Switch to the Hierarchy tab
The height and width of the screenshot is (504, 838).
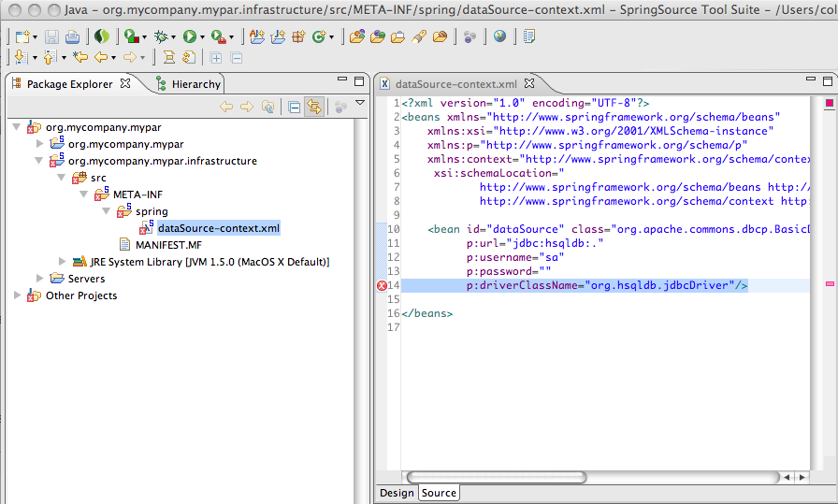coord(195,84)
